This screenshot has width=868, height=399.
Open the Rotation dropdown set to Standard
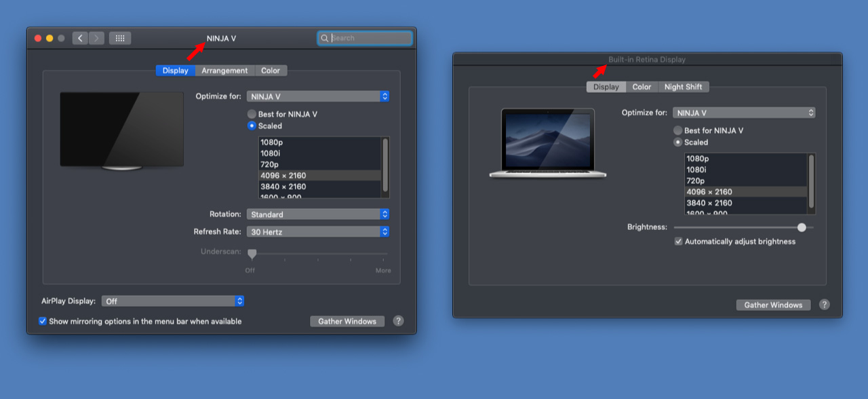coord(318,214)
